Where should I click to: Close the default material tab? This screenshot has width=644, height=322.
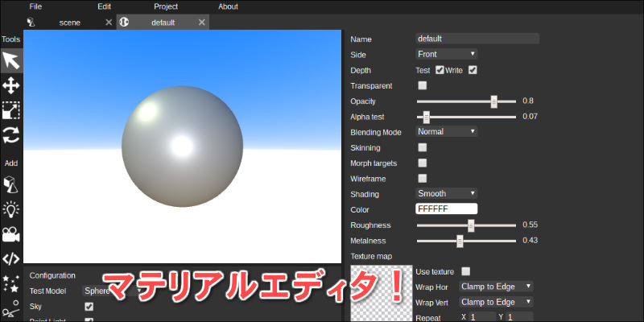pyautogui.click(x=202, y=23)
